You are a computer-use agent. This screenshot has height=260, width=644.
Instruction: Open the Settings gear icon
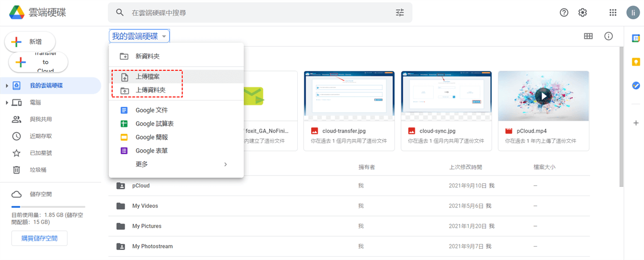(582, 12)
